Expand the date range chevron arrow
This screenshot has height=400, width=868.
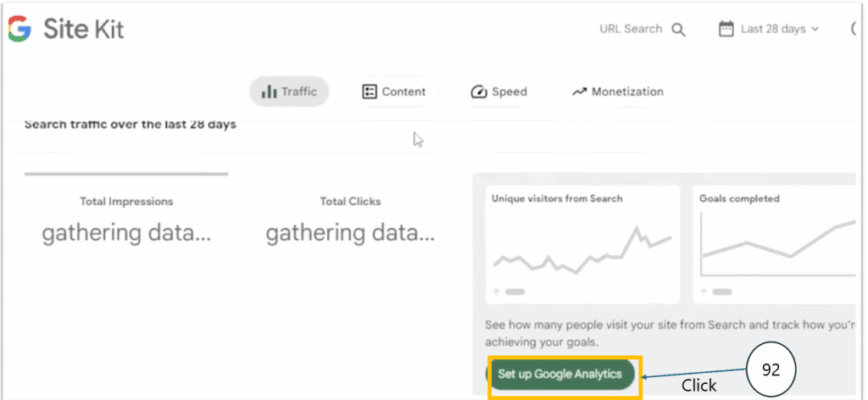pos(815,29)
